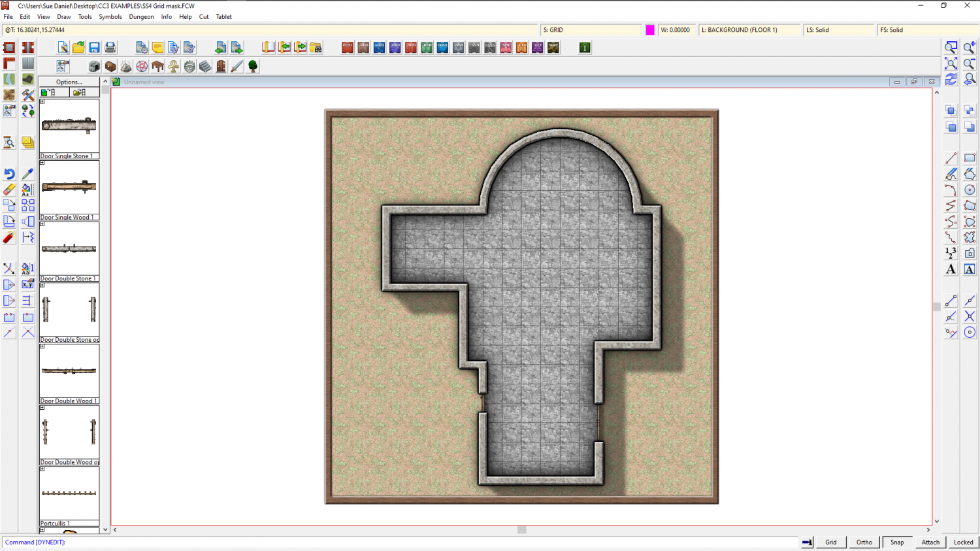This screenshot has width=980, height=551.
Task: Select the Erase tool icon
Action: (9, 190)
